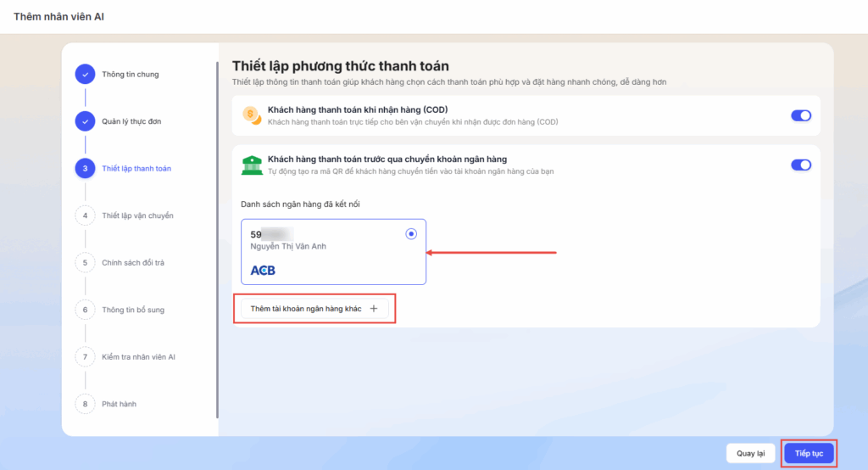The height and width of the screenshot is (470, 868).
Task: Click the ACB bank logo
Action: pyautogui.click(x=263, y=271)
